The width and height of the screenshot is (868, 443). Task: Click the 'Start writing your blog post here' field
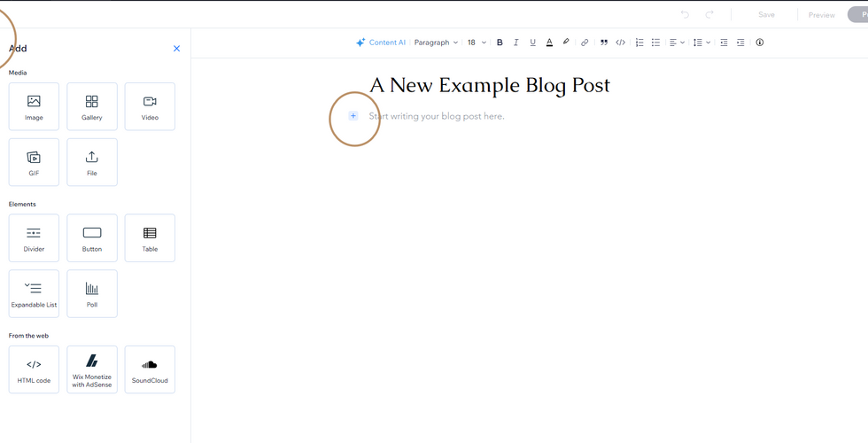[x=437, y=116]
